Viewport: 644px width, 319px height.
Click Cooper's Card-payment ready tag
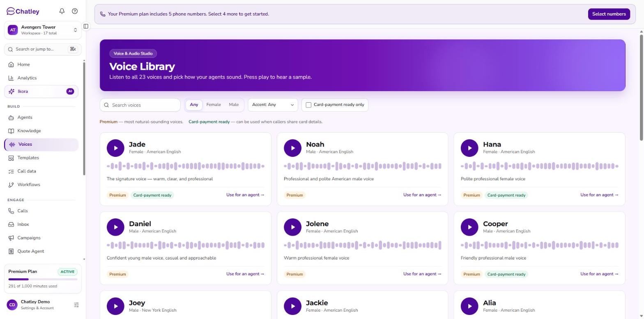pyautogui.click(x=506, y=274)
